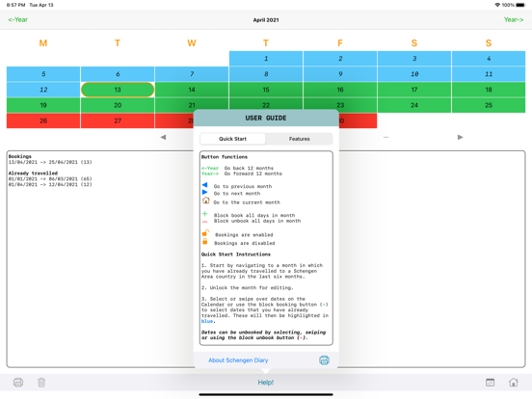Open the About Schengen Diary link
Viewport: 532px width, 399px height.
tap(238, 360)
